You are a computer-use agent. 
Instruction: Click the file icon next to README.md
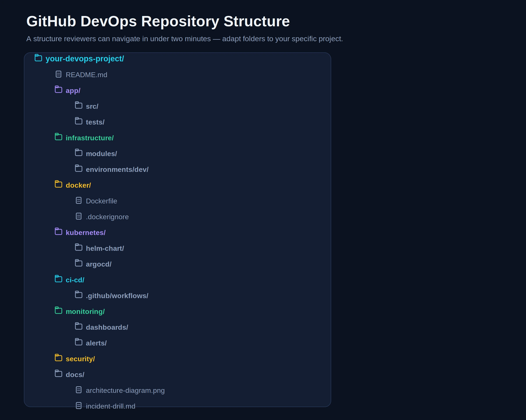pyautogui.click(x=58, y=74)
